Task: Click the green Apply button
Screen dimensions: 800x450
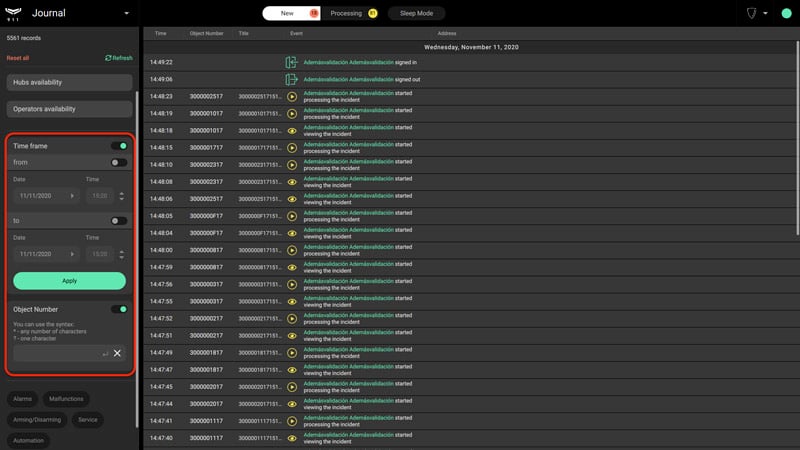Action: 69,281
